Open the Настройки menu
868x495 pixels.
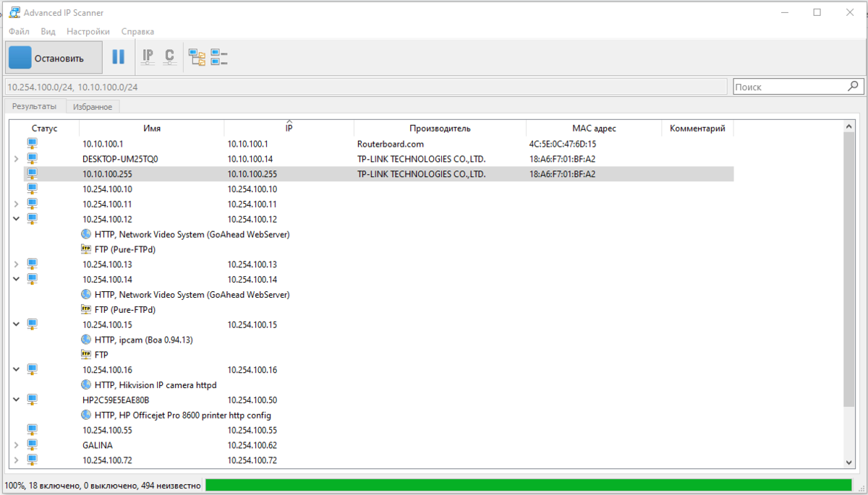tap(88, 32)
